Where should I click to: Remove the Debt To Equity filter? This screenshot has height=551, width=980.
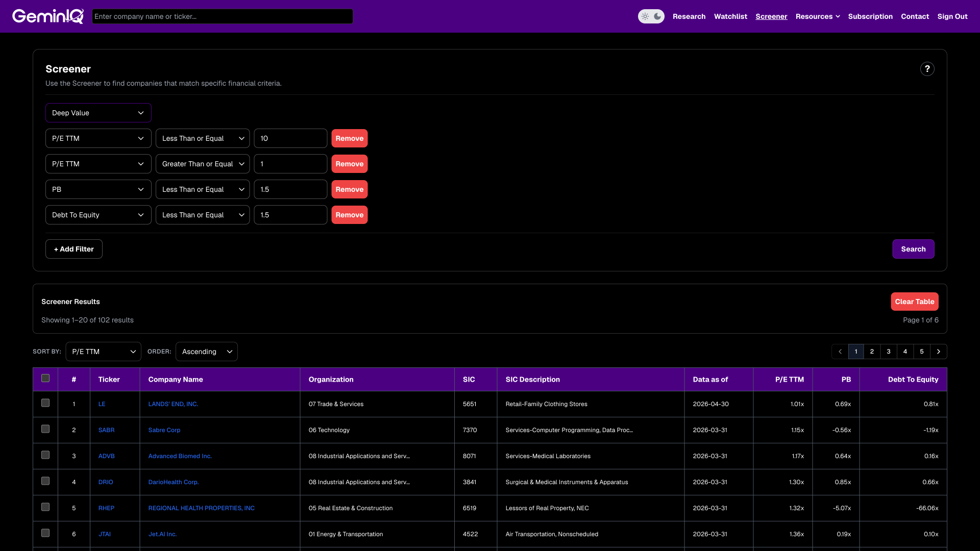[350, 215]
